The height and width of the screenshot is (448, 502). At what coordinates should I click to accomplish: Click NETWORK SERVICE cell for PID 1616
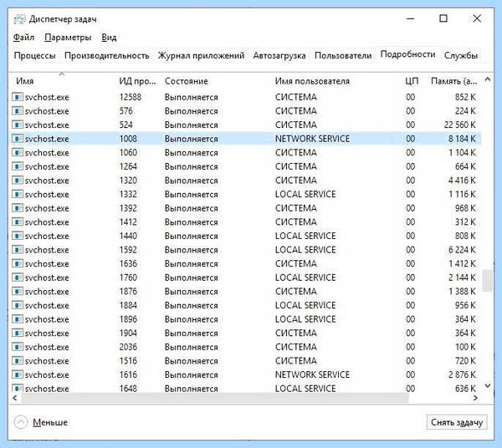tap(312, 374)
